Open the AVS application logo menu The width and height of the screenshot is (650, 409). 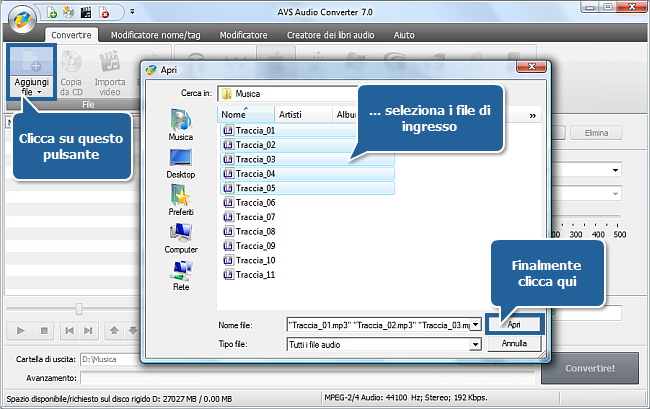[x=22, y=19]
